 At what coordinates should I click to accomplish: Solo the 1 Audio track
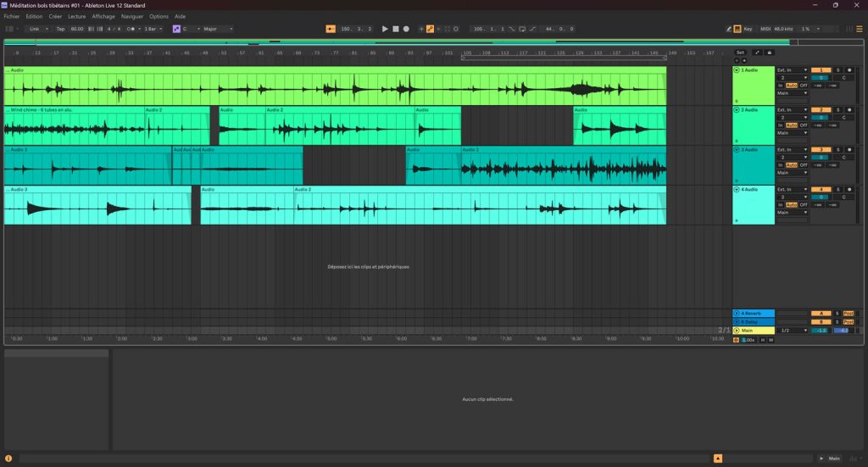tap(838, 70)
